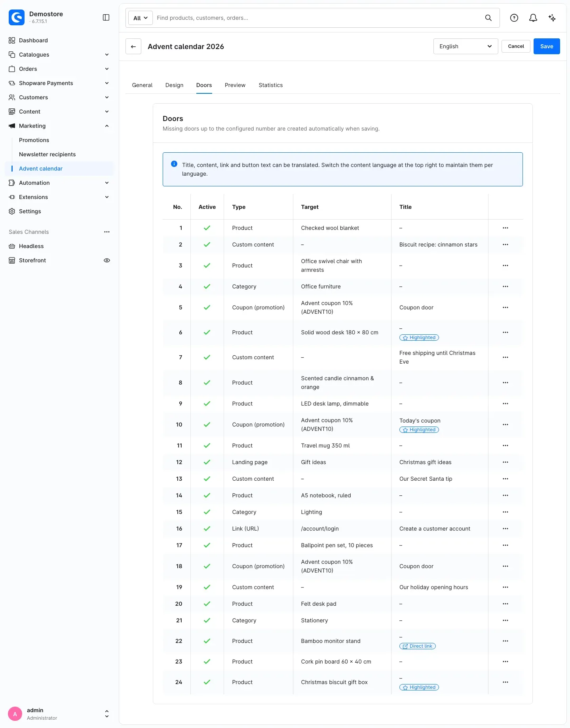
Task: Toggle Storefront visibility eye icon
Action: [107, 260]
